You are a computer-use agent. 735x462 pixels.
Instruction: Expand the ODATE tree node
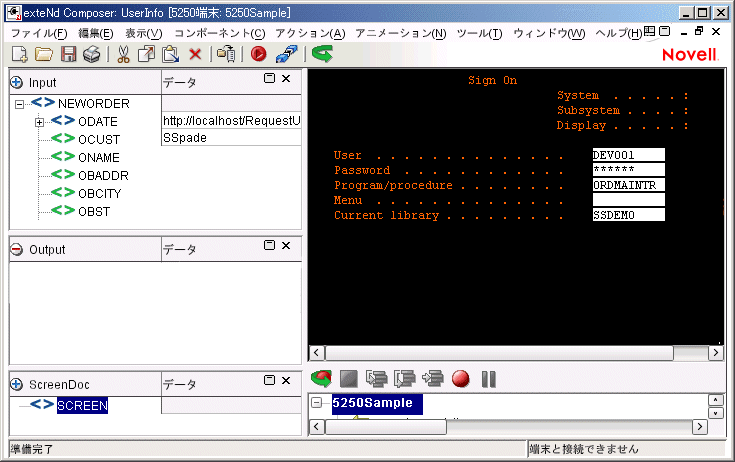[39, 122]
